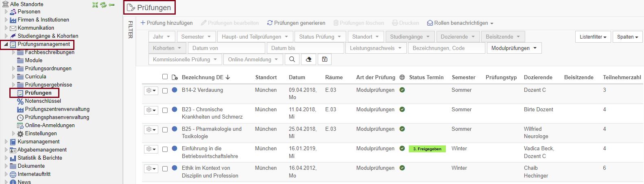Click the factory icon for Firmen & Institutionen
The width and height of the screenshot is (644, 184).
(x=13, y=20)
